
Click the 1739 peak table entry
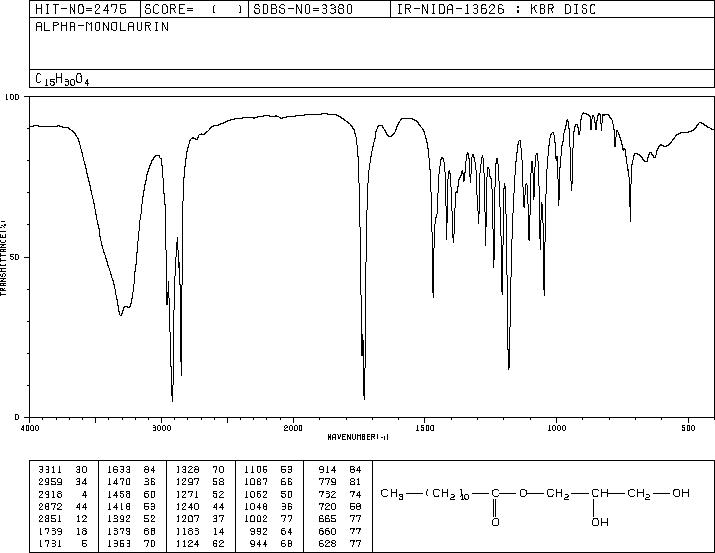pyautogui.click(x=62, y=532)
